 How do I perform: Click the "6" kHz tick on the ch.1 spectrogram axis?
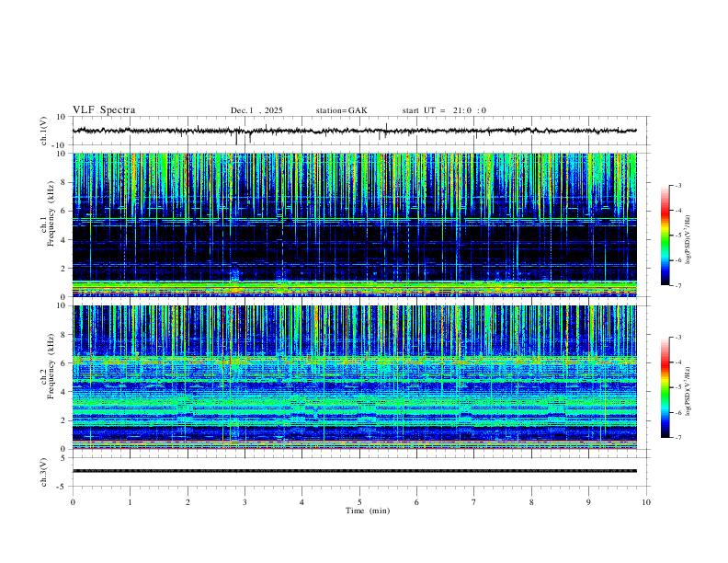pyautogui.click(x=63, y=211)
